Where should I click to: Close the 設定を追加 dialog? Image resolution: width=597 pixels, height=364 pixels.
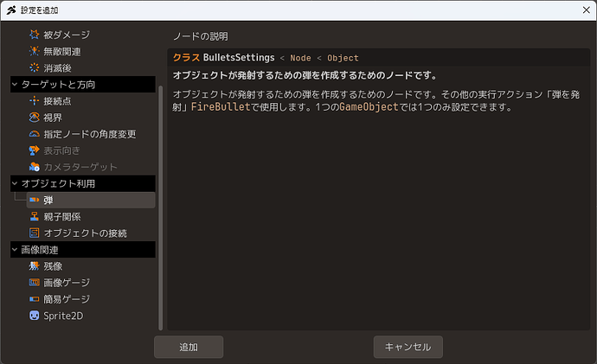(x=587, y=10)
